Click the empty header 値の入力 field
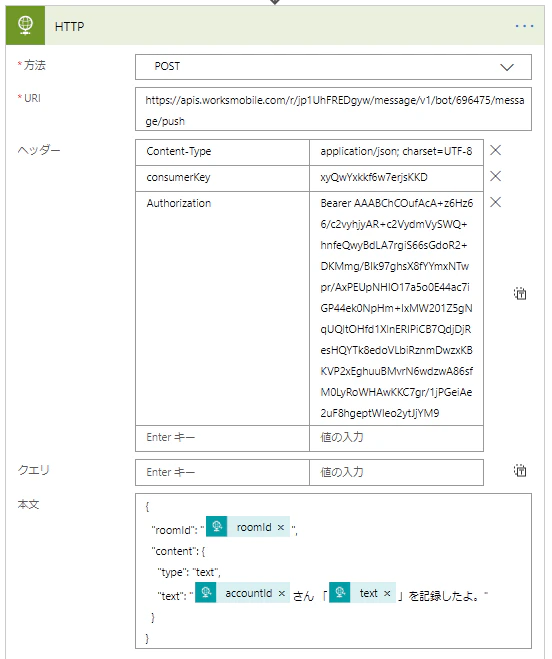The height and width of the screenshot is (659, 552). tap(396, 438)
